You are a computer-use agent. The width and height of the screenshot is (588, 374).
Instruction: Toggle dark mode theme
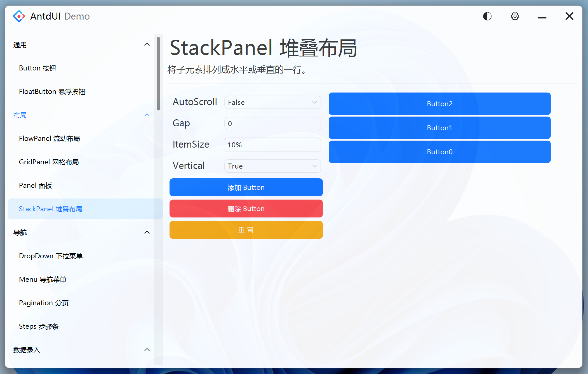pos(487,16)
